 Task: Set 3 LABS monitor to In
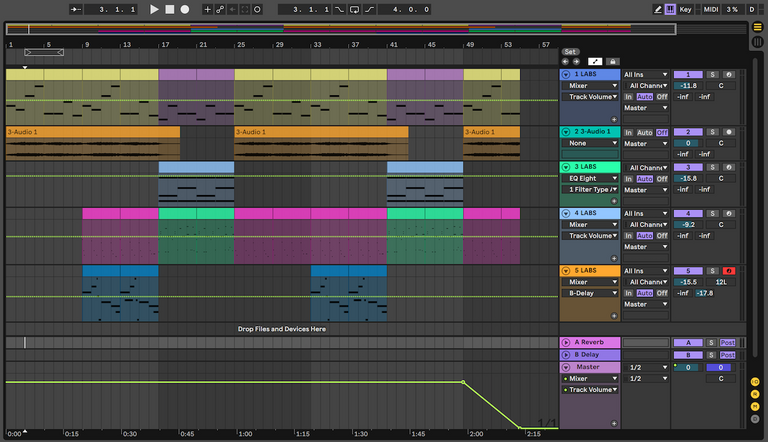point(628,179)
